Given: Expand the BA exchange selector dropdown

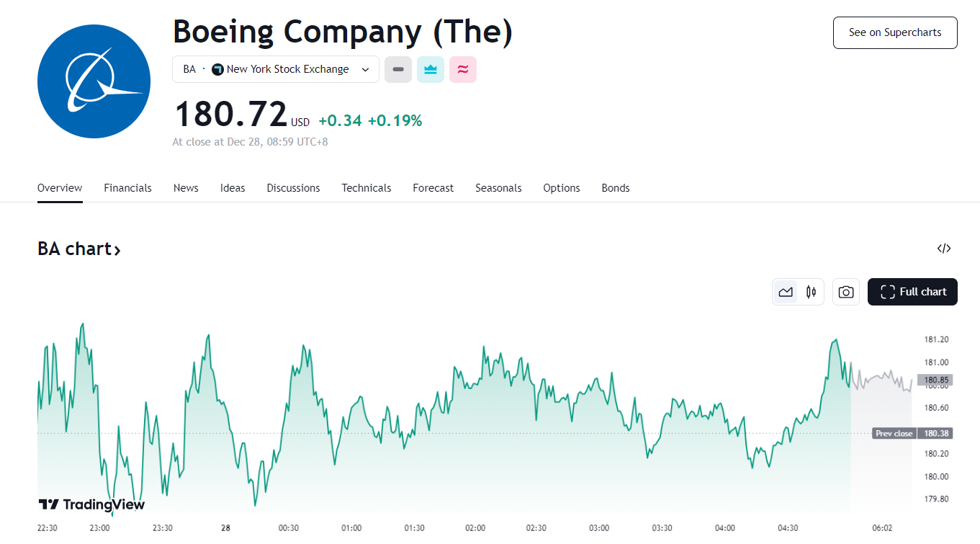Looking at the screenshot, I should click(x=365, y=69).
